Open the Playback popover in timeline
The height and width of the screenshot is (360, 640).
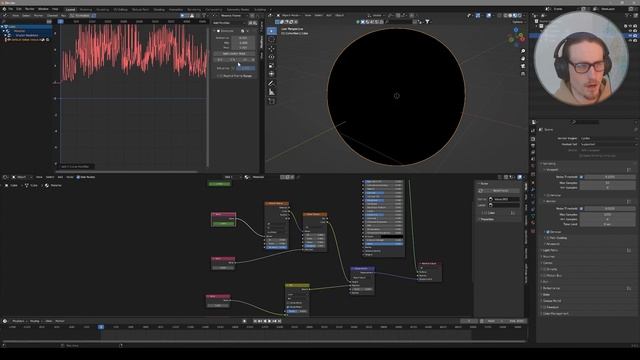[18, 321]
